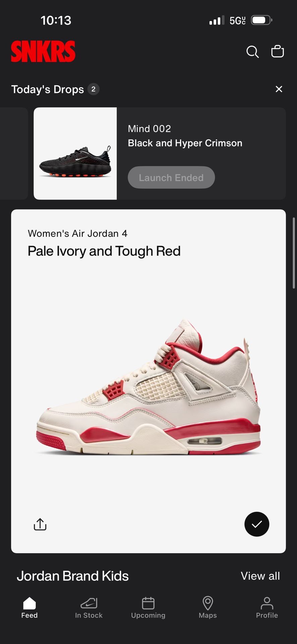The image size is (297, 644).
Task: Tap Mind 002 Black and Hyper Crimson text
Action: (185, 136)
